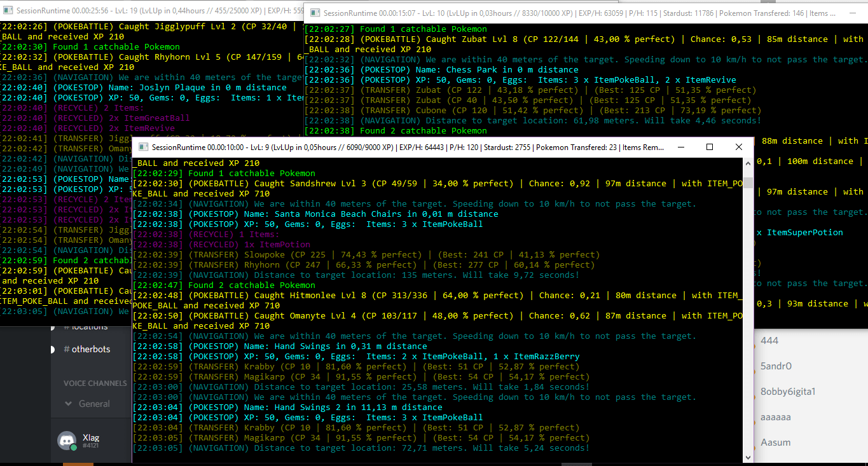Select member 8obby6igita1 in member list
The width and height of the screenshot is (868, 466).
pos(787,392)
